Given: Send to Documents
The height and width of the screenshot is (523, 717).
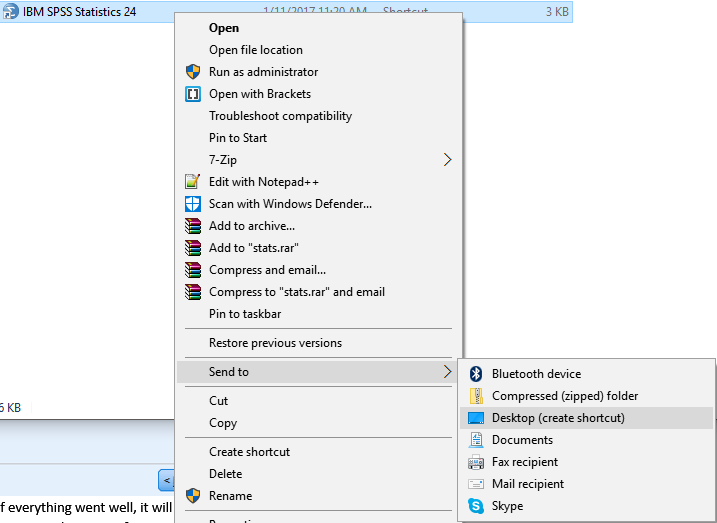Looking at the screenshot, I should 586,440.
